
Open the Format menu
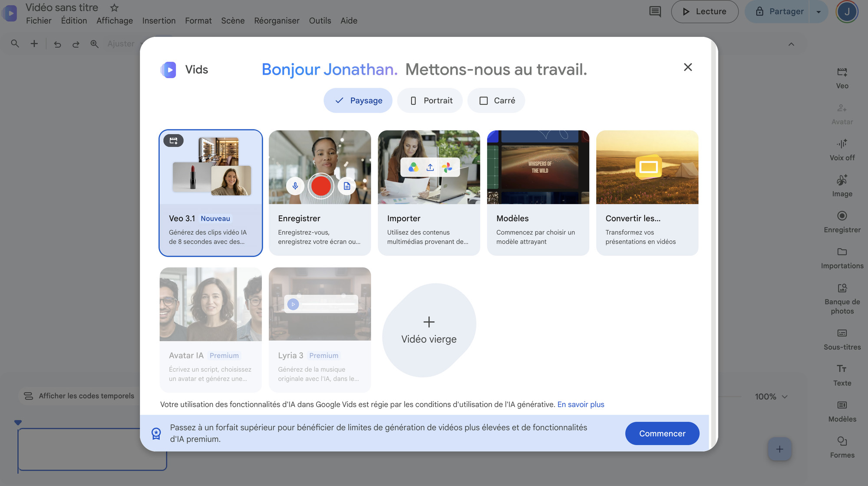[x=198, y=20]
